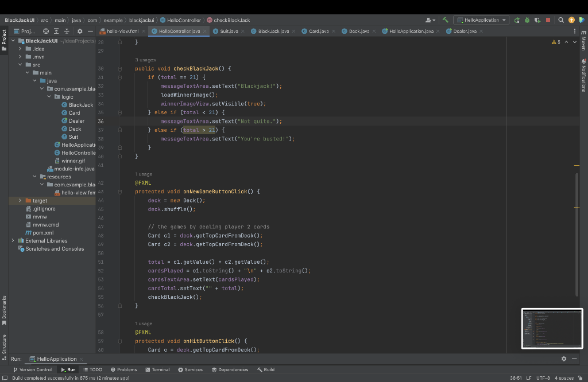Click the screenshot preview thumbnail

point(552,329)
